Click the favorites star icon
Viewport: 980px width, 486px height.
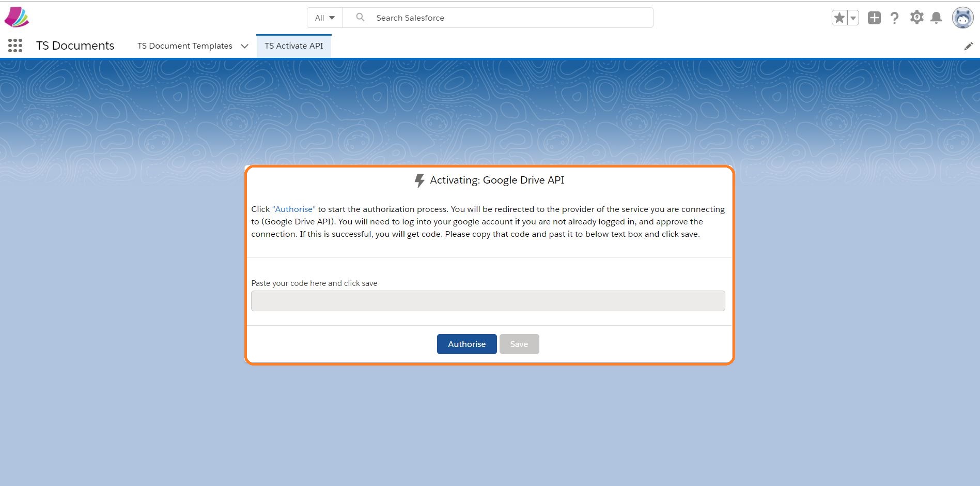[839, 17]
